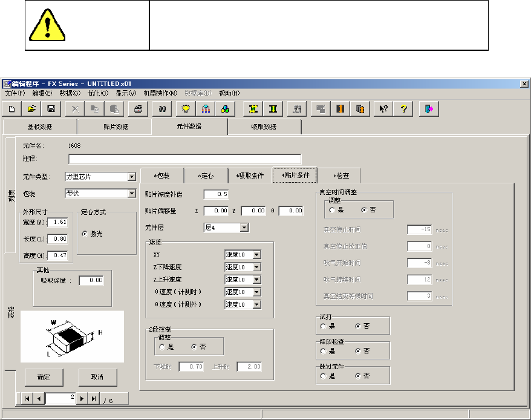Image resolution: width=531 pixels, height=420 pixels.
Task: Click the context help arrow-question icon
Action: 383,109
